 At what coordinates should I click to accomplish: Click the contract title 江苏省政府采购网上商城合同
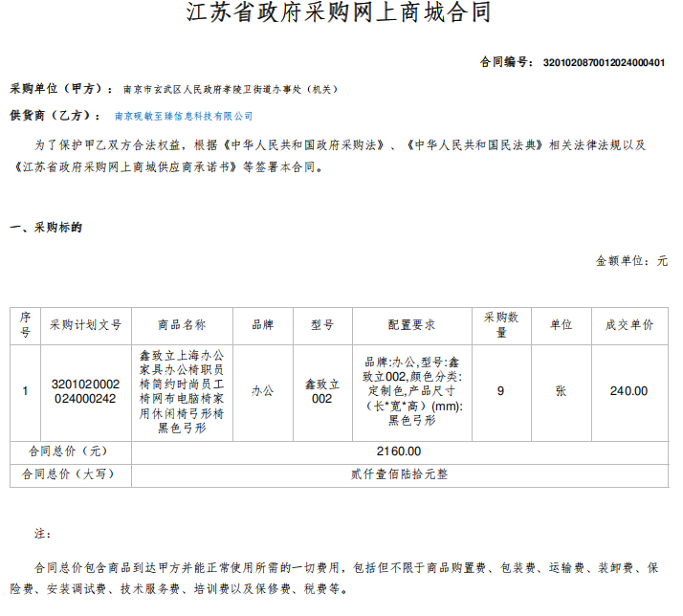[341, 14]
